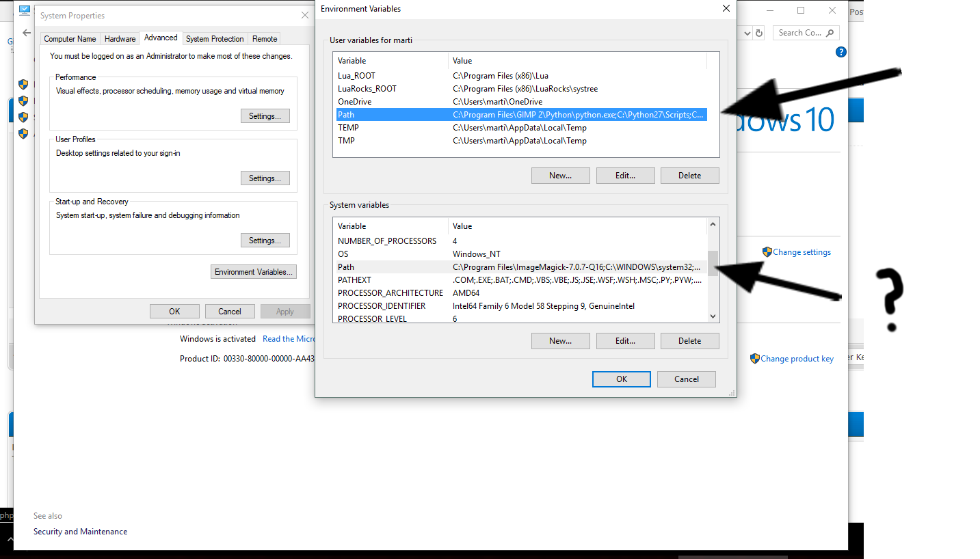Click Apply in System Properties
This screenshot has height=559, width=980.
(x=284, y=312)
